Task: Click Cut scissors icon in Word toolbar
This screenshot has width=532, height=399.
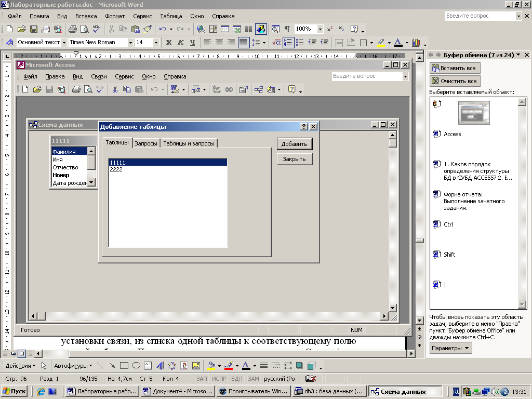Action: tap(111, 29)
